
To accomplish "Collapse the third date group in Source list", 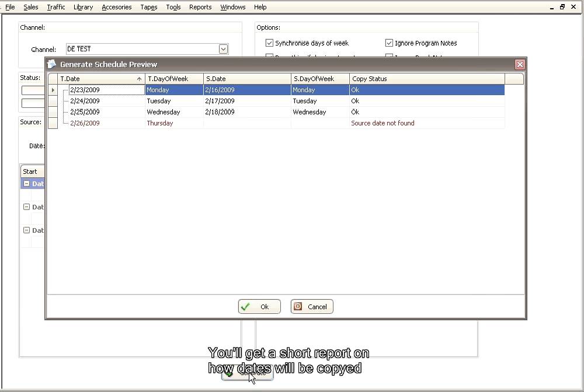I will tap(26, 230).
